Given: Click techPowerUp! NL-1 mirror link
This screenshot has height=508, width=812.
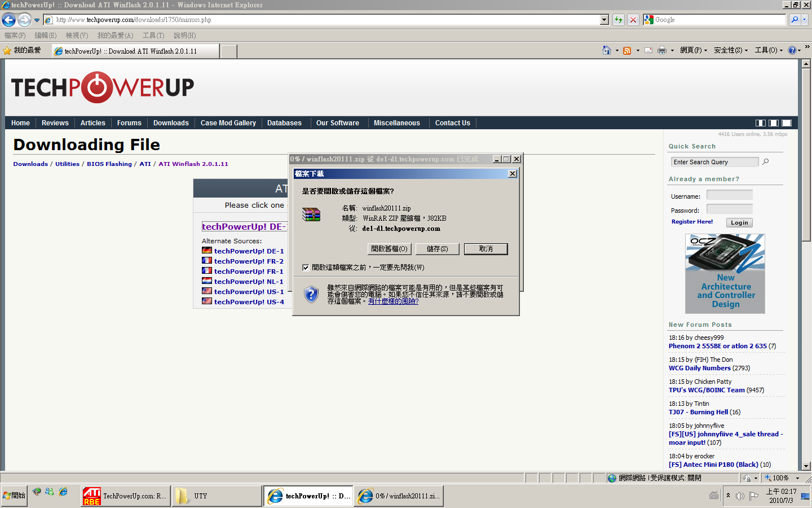Looking at the screenshot, I should coord(249,282).
